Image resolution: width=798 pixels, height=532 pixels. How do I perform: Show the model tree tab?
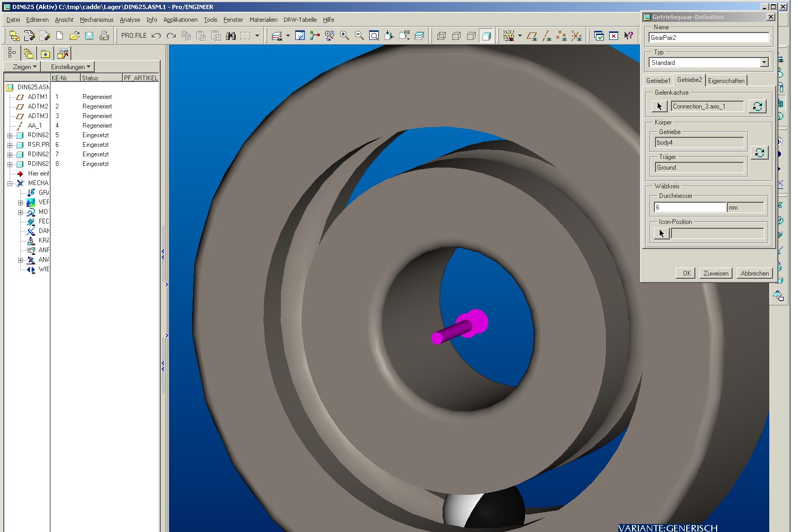12,53
